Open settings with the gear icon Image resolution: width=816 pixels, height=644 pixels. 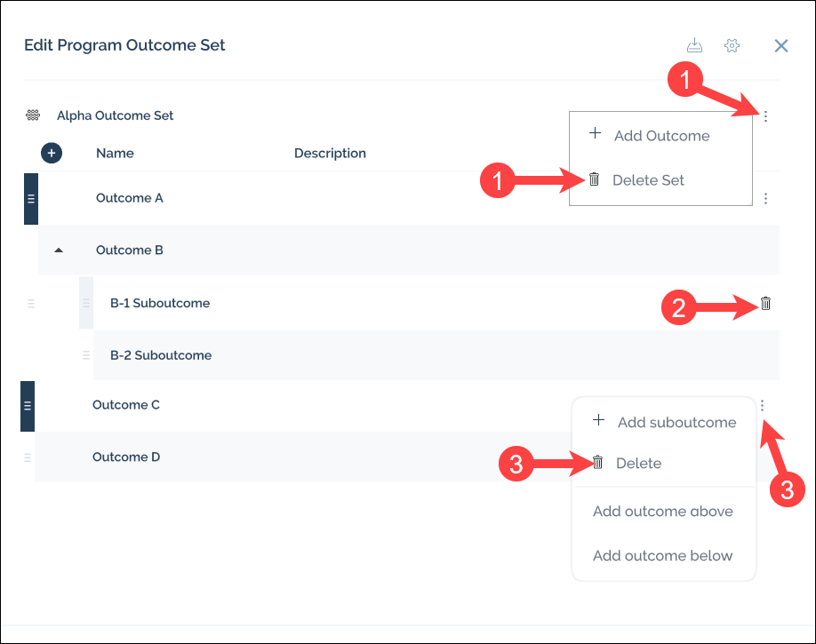(732, 46)
